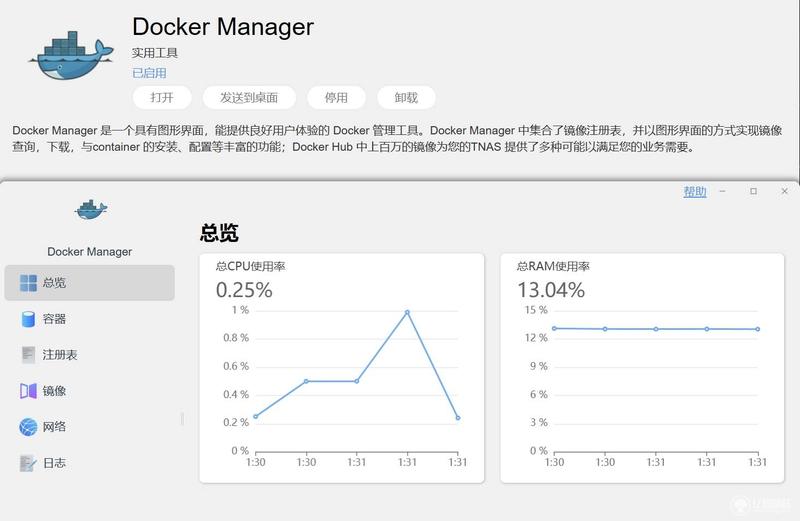Click the small Docker whale logo in the sidebar
This screenshot has width=800, height=521.
click(x=91, y=210)
